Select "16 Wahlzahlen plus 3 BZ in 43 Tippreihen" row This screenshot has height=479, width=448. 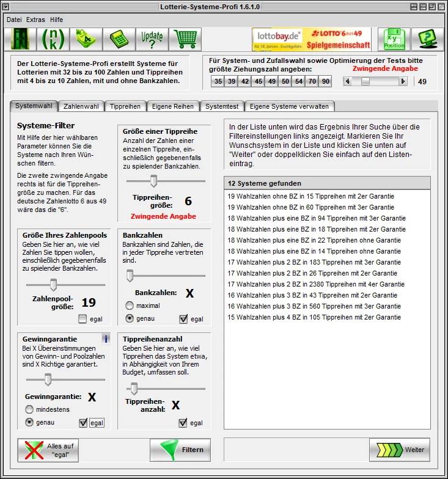click(x=327, y=295)
